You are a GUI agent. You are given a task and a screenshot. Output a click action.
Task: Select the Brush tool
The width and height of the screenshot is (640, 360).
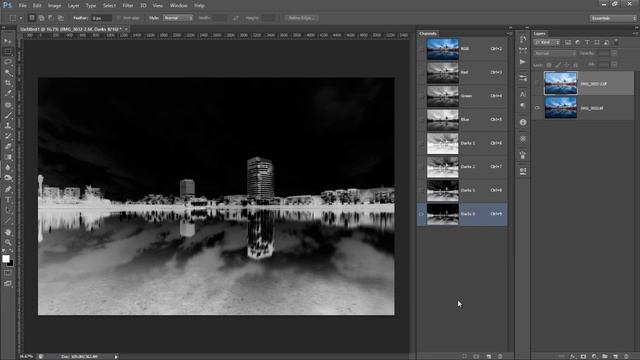click(x=8, y=116)
